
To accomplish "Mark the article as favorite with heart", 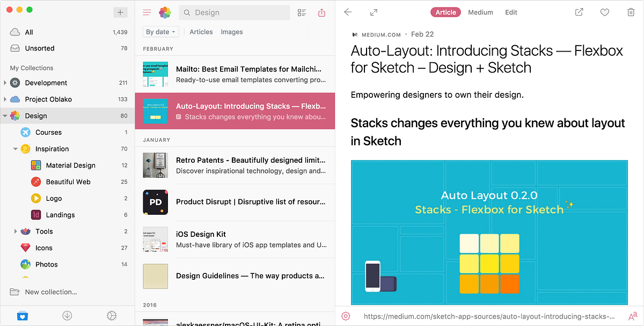I will click(605, 12).
